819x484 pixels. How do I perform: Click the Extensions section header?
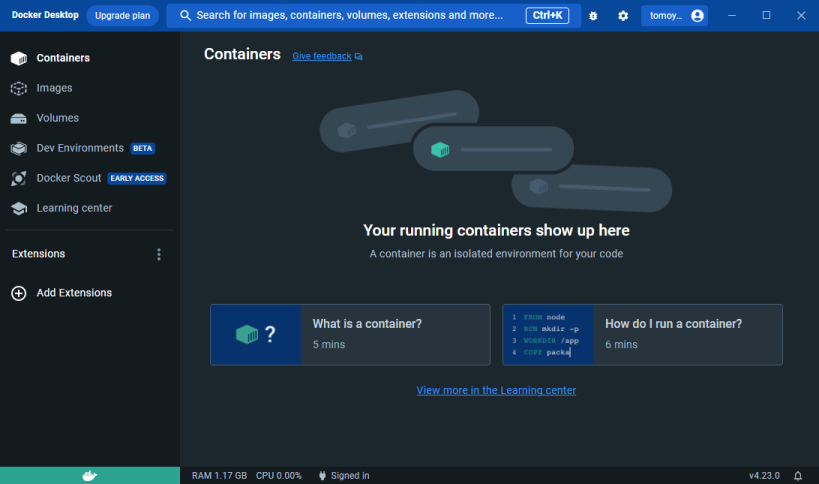39,254
